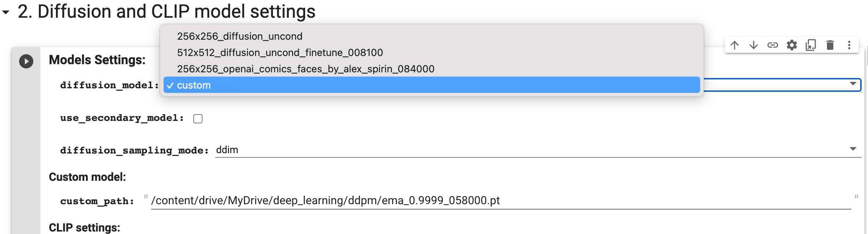Select the custom model option
This screenshot has height=234, width=868.
click(x=432, y=85)
